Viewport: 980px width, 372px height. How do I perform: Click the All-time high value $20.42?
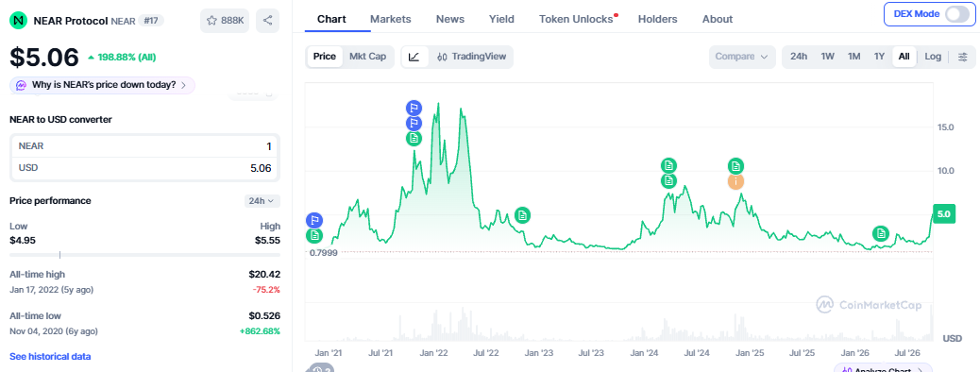coord(264,274)
